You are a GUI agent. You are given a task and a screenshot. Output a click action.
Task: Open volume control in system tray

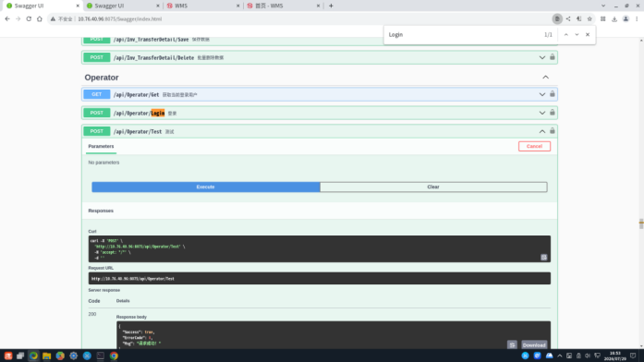click(588, 356)
